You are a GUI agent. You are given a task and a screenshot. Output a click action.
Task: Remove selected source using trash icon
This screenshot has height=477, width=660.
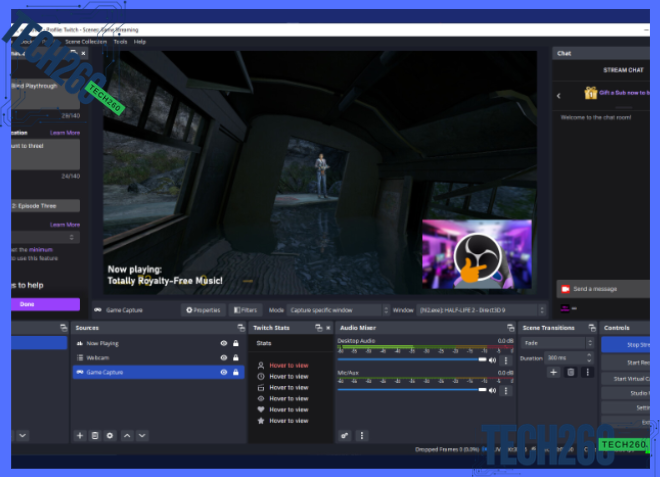tap(95, 436)
